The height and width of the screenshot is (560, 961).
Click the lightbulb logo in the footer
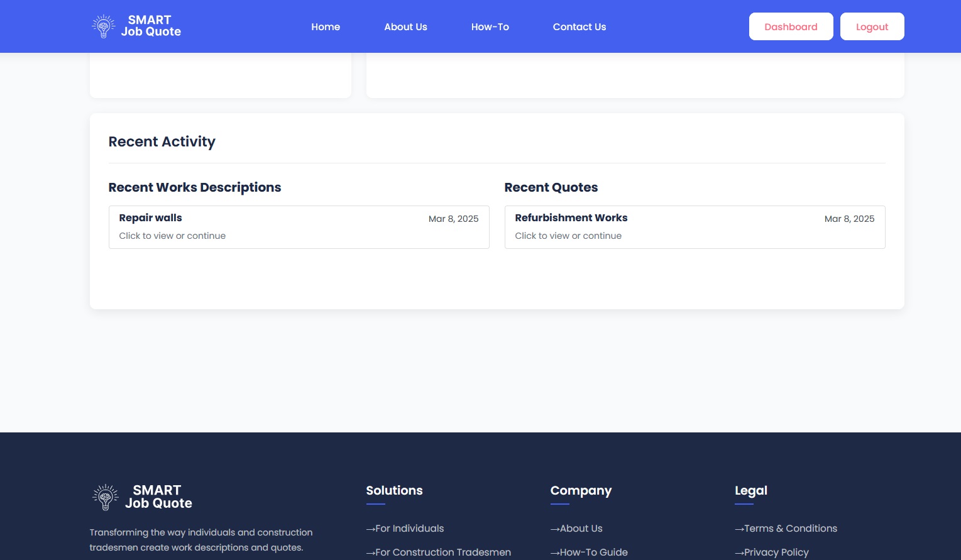tap(106, 497)
